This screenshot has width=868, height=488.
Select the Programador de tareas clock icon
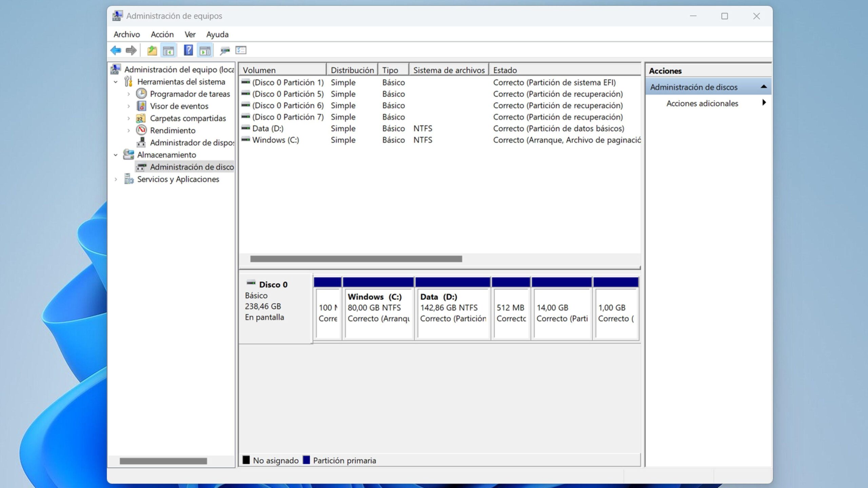(x=141, y=94)
